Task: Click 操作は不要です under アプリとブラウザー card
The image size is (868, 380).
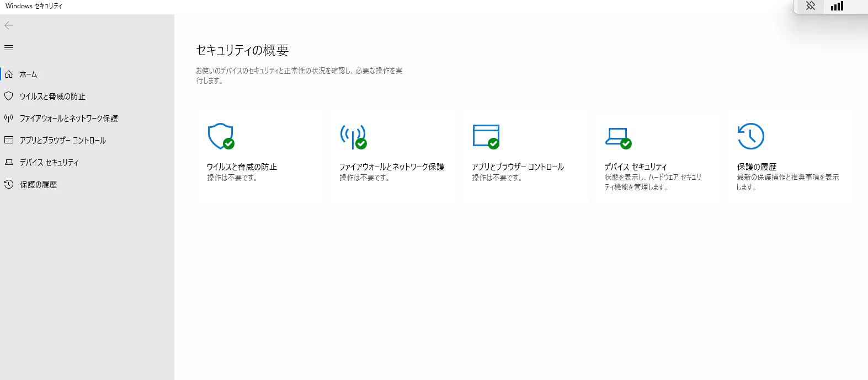Action: point(497,178)
